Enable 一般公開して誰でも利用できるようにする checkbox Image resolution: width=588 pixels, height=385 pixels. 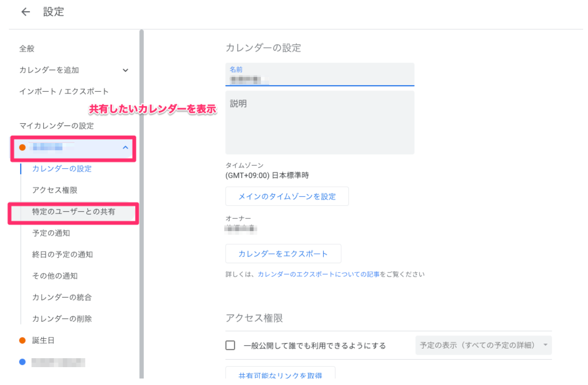tap(230, 345)
